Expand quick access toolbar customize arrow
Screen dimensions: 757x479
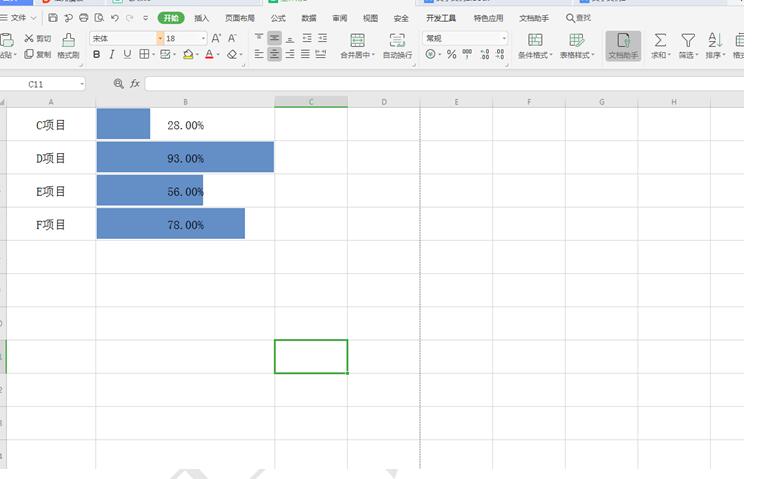click(145, 18)
